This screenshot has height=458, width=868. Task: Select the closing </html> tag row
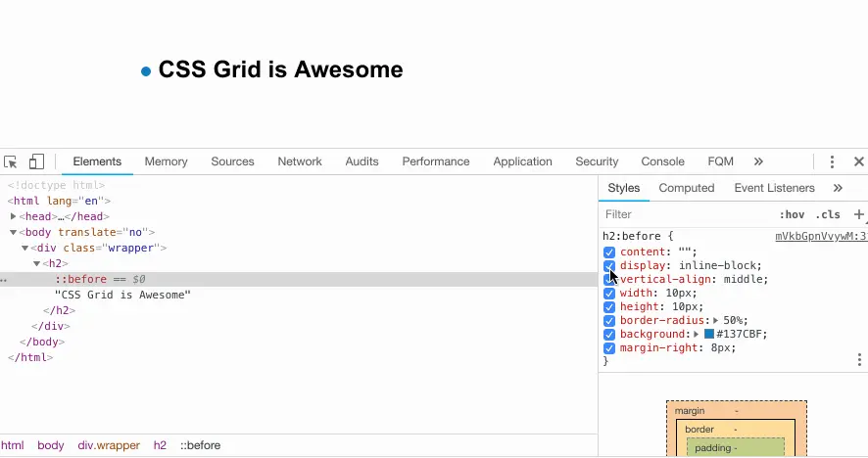[x=30, y=357]
